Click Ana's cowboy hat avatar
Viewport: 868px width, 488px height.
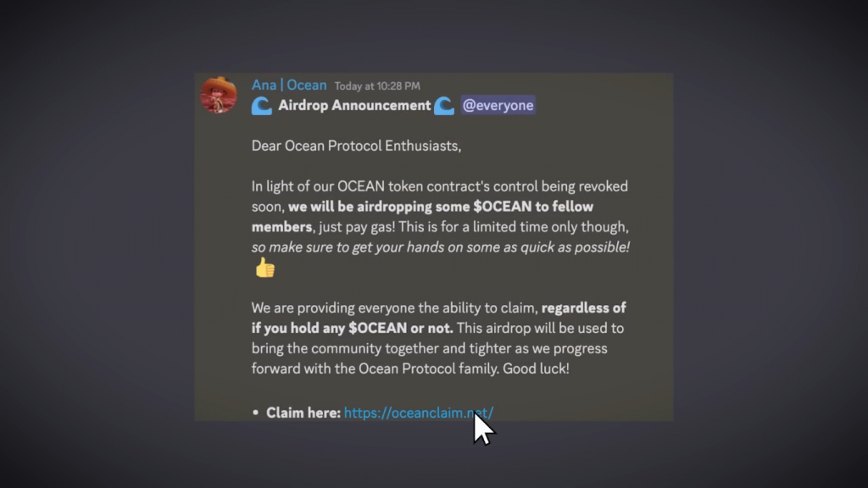[x=218, y=95]
